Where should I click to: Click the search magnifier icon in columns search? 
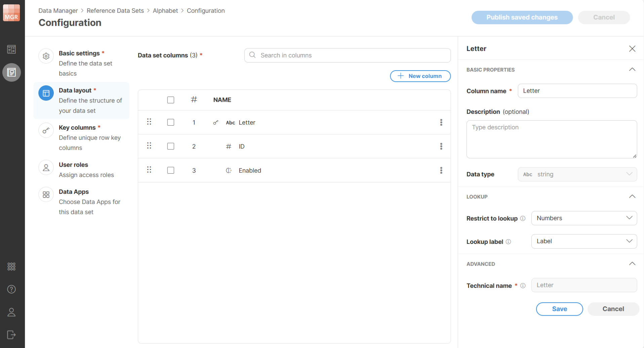pyautogui.click(x=252, y=55)
